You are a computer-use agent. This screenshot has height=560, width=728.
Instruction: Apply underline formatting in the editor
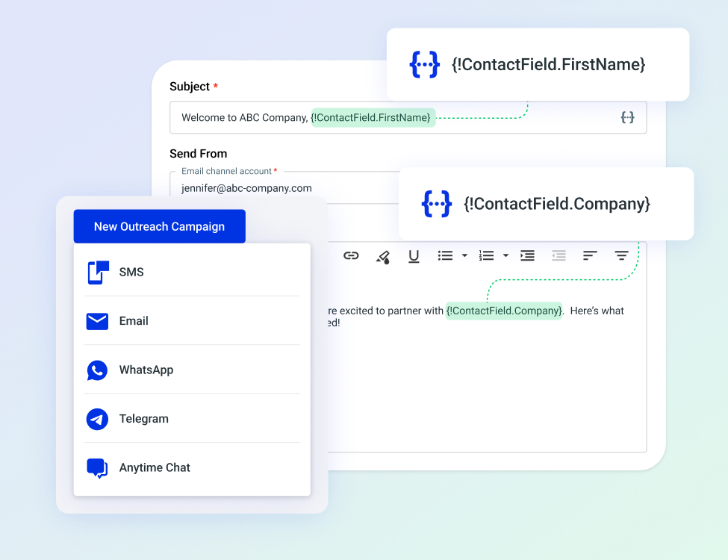pos(414,255)
